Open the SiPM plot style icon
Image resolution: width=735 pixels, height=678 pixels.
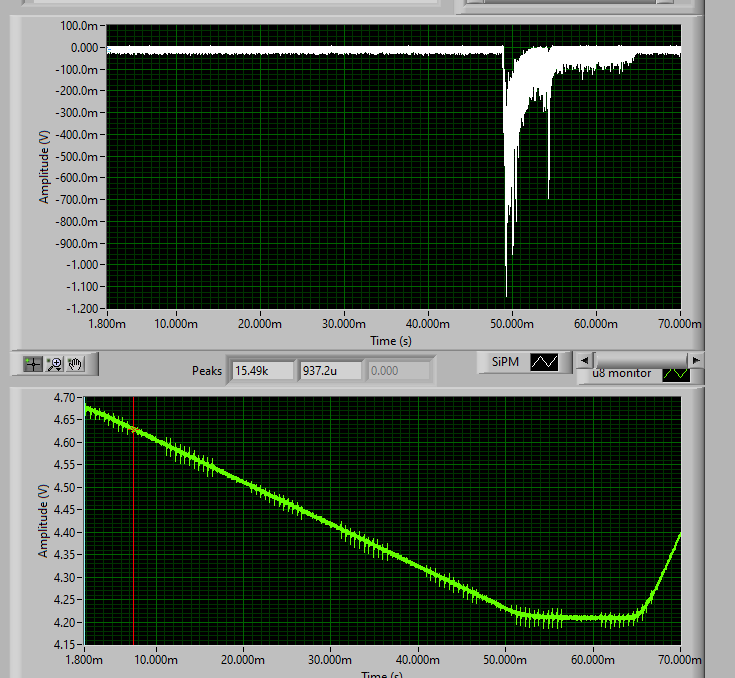[x=544, y=362]
